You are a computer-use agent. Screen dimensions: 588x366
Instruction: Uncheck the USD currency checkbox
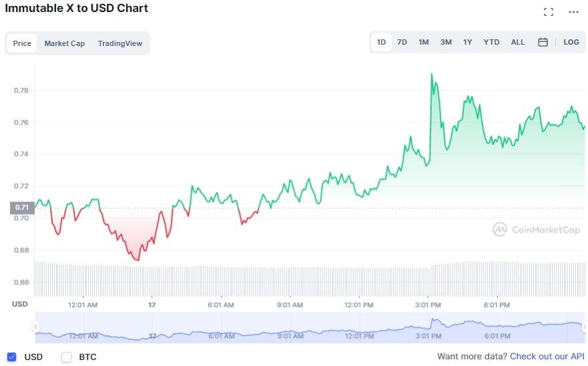click(11, 357)
